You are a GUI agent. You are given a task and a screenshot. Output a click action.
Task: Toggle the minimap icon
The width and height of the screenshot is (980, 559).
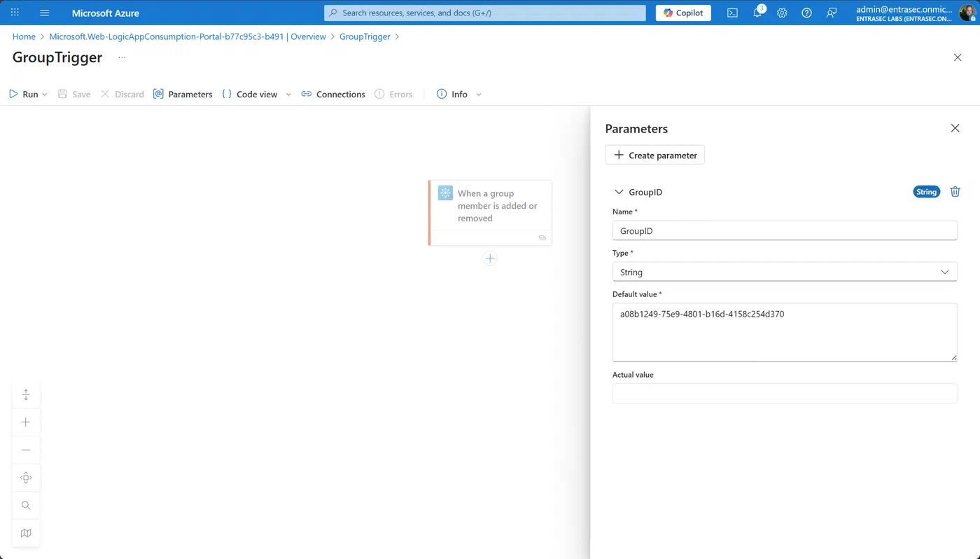pos(26,533)
